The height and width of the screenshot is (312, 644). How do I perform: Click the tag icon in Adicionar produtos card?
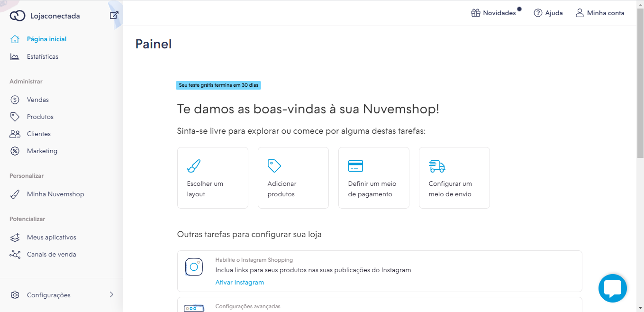(x=274, y=166)
